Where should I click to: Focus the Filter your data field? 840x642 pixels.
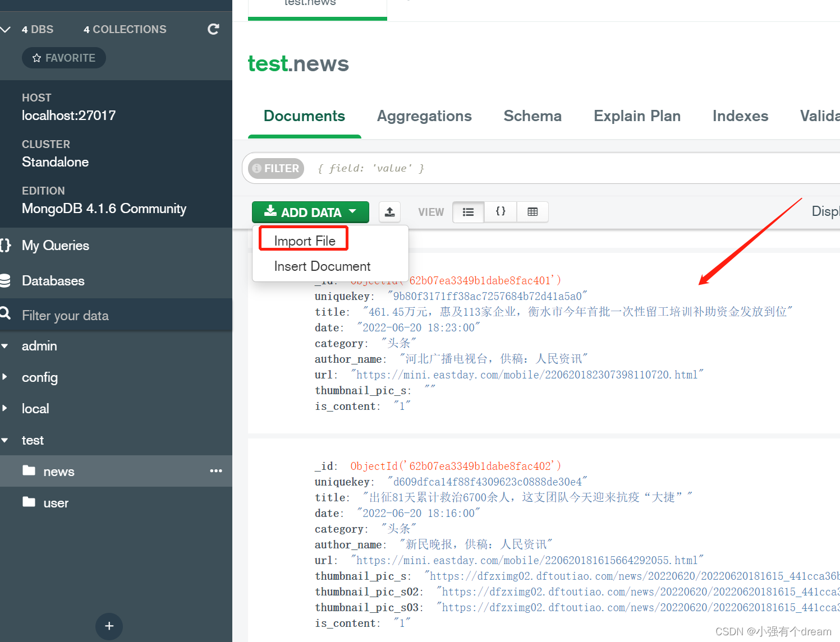pos(116,315)
